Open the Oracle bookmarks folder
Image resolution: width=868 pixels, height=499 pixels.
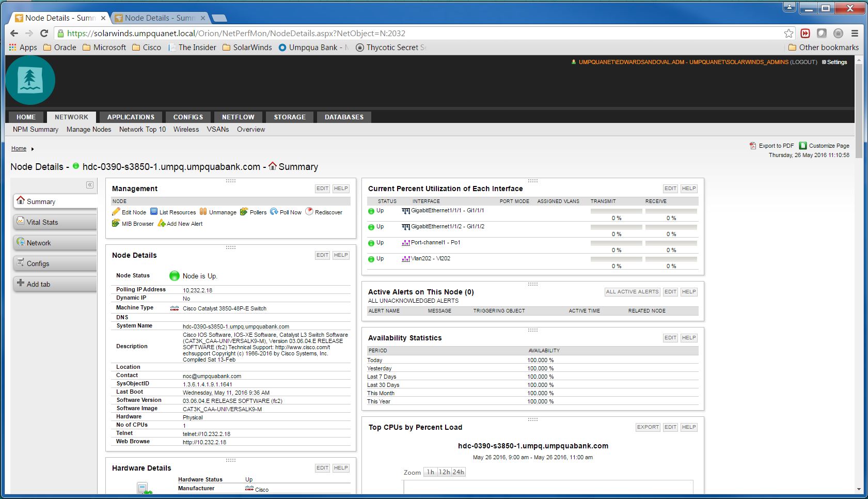click(x=60, y=48)
